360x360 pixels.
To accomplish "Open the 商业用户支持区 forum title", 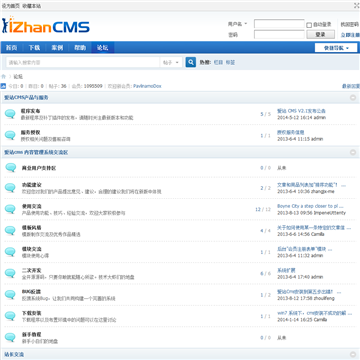I will tap(39, 168).
